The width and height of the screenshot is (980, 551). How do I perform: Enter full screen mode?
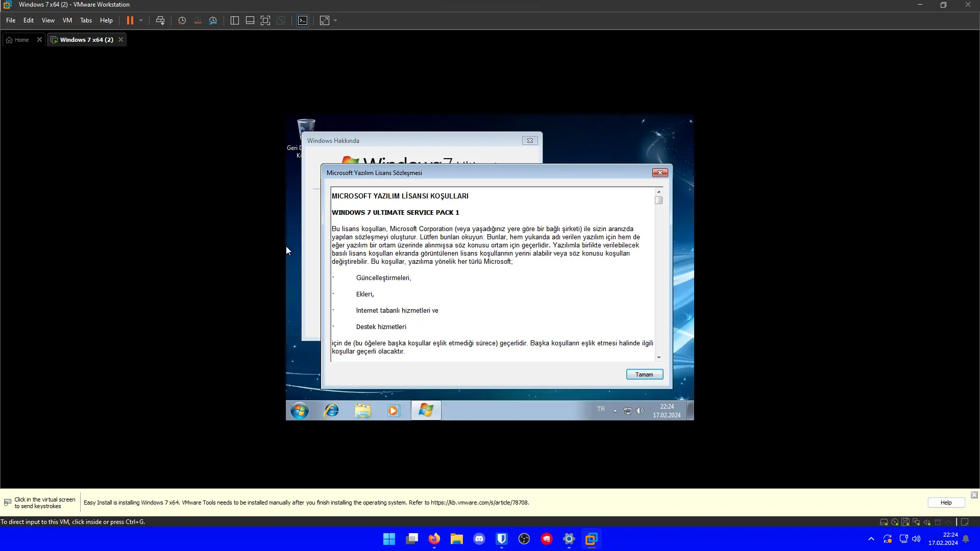click(265, 20)
